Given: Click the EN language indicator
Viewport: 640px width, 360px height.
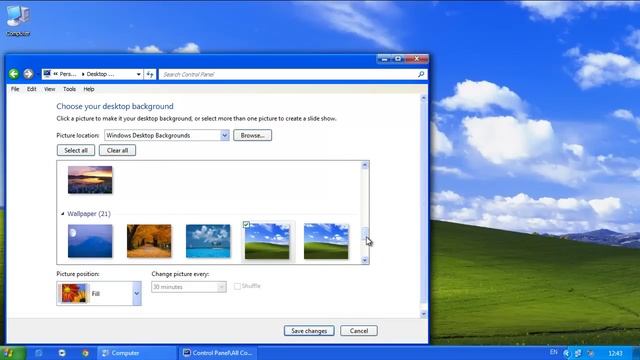Looking at the screenshot, I should pos(553,352).
